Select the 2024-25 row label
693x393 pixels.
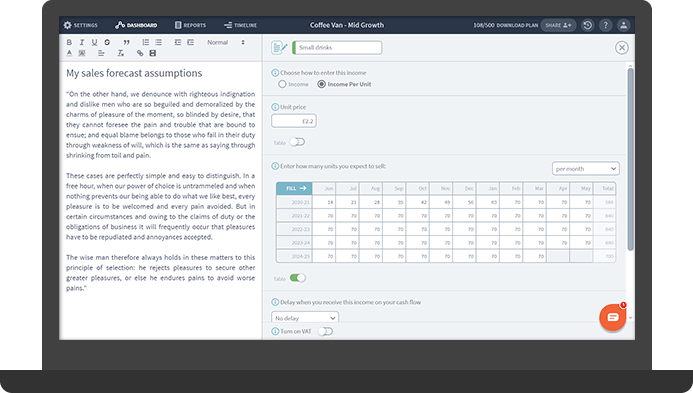click(x=294, y=256)
